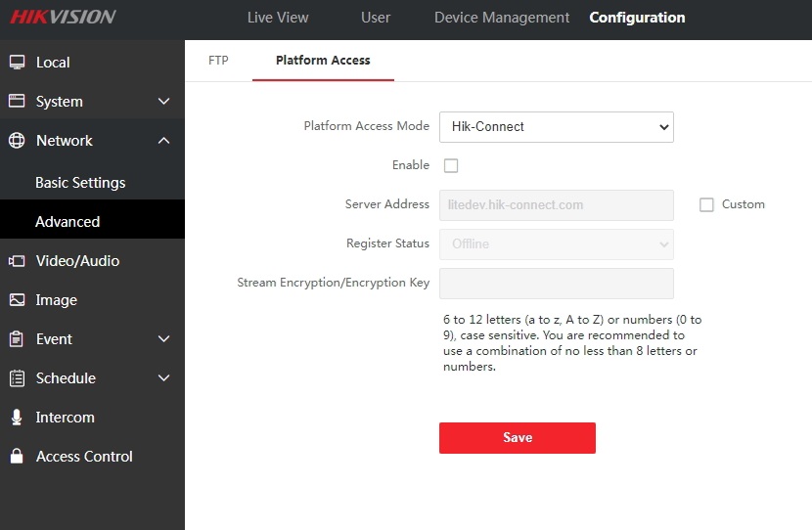Switch to the FTP tab
This screenshot has width=812, height=530.
(218, 61)
